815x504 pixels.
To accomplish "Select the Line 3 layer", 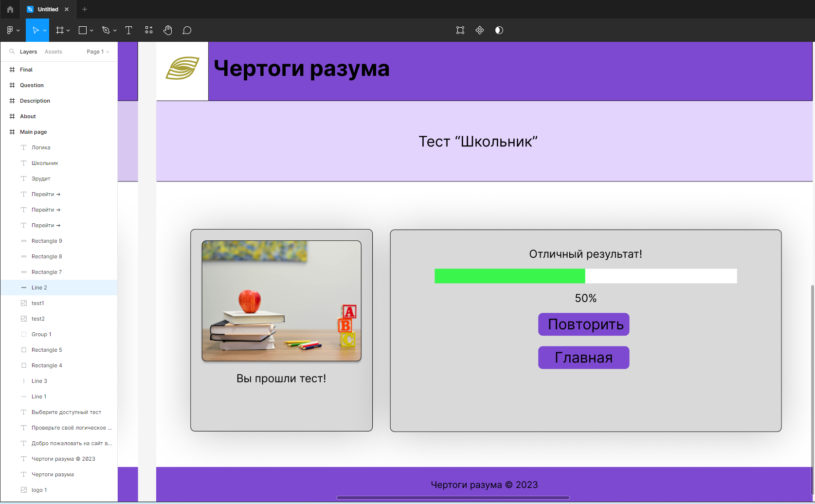I will tap(59, 381).
